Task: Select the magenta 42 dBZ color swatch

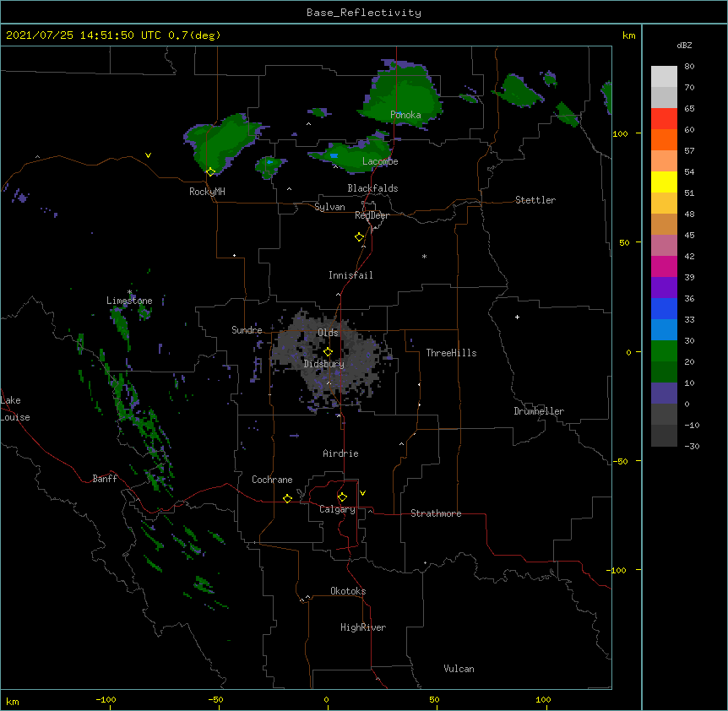Action: click(x=664, y=266)
